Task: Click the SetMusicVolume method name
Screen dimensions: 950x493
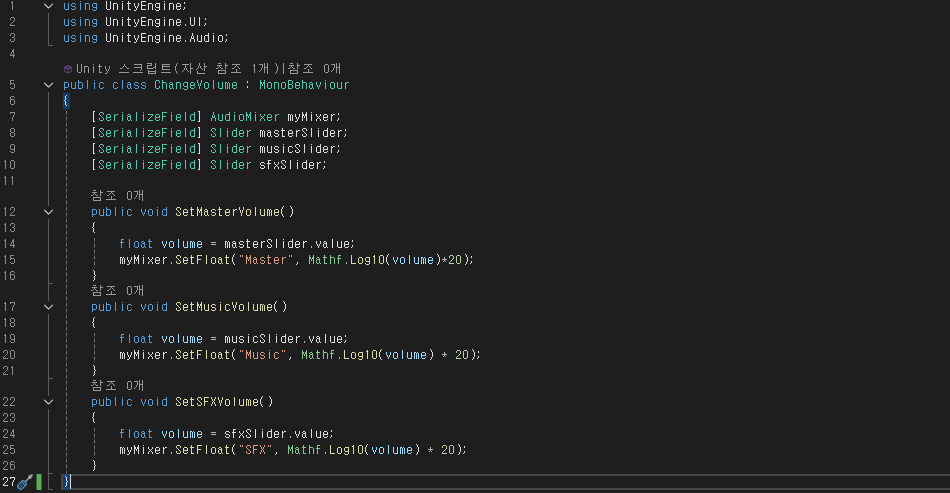Action: (224, 307)
